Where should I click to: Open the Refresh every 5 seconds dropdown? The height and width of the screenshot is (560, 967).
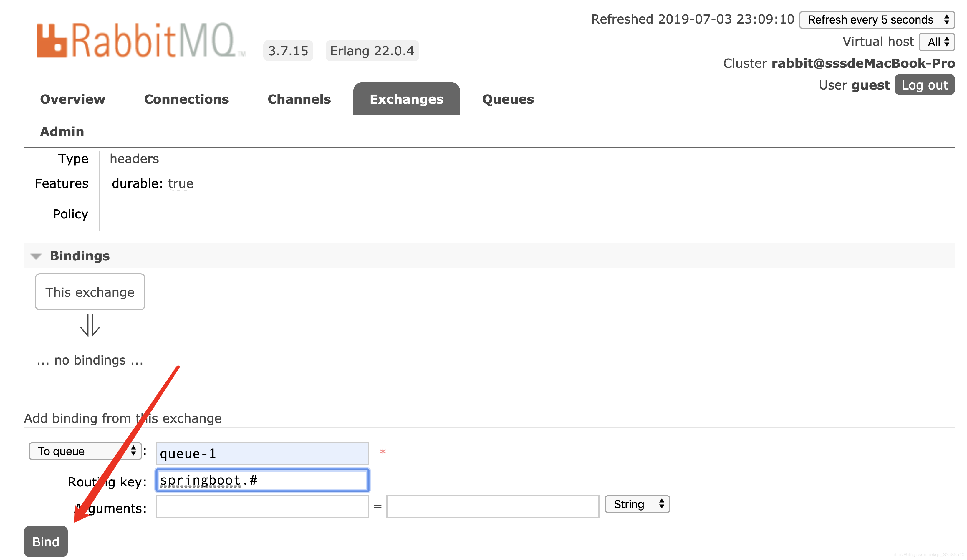(x=877, y=20)
